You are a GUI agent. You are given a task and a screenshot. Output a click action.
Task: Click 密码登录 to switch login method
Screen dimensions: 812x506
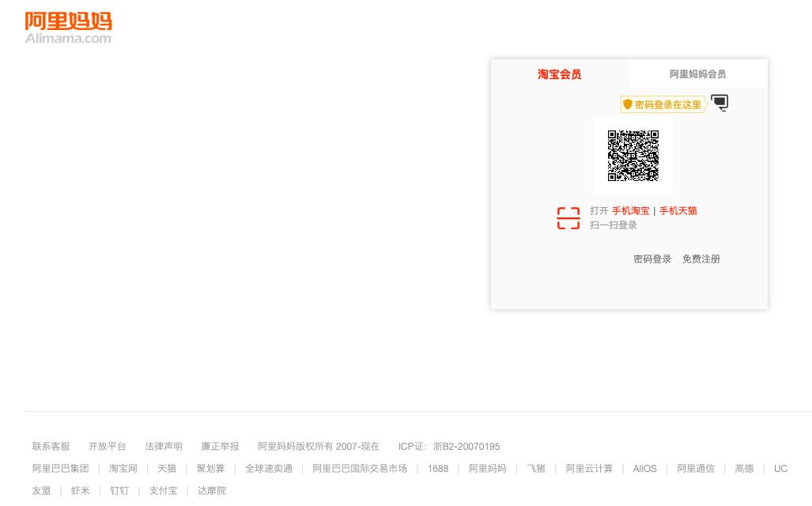click(651, 259)
